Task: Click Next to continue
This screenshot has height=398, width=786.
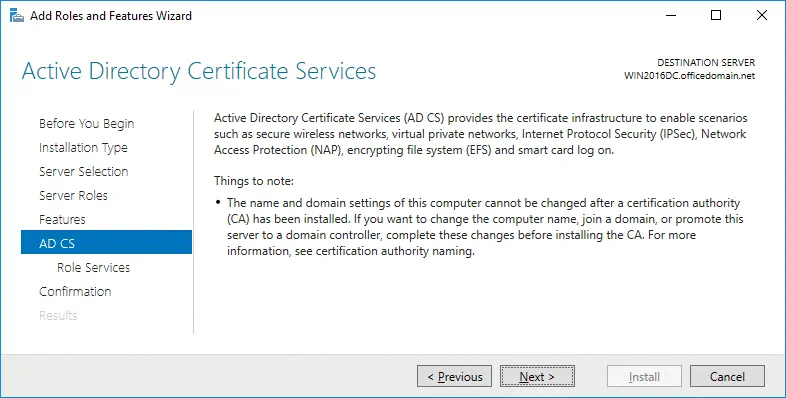Action: (x=537, y=376)
